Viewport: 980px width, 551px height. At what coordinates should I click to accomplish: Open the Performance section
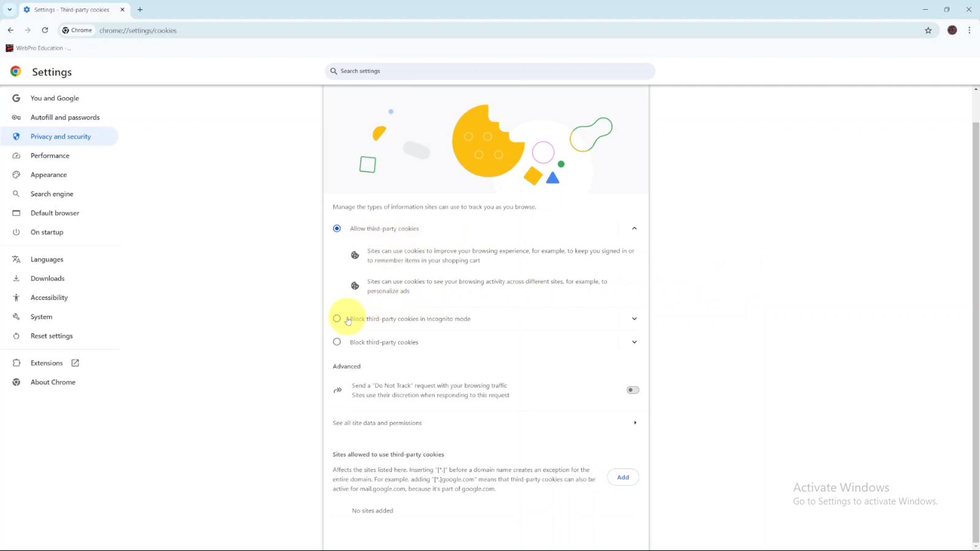[50, 156]
